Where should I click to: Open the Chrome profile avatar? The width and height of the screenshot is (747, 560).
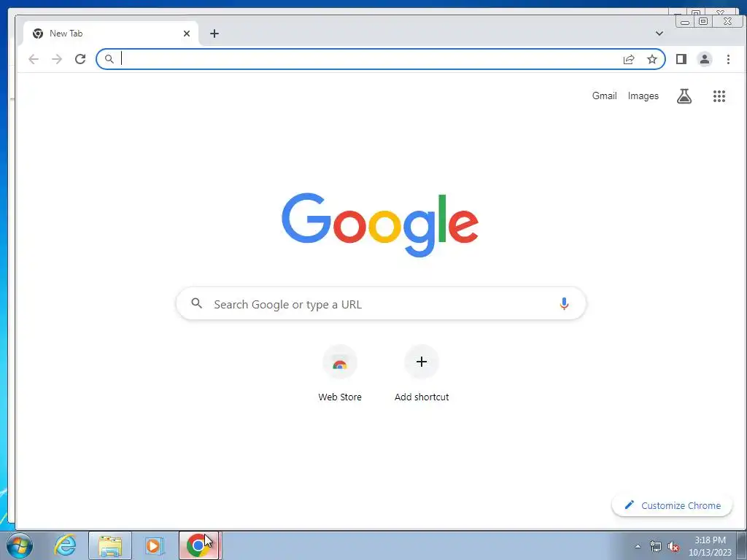coord(705,59)
